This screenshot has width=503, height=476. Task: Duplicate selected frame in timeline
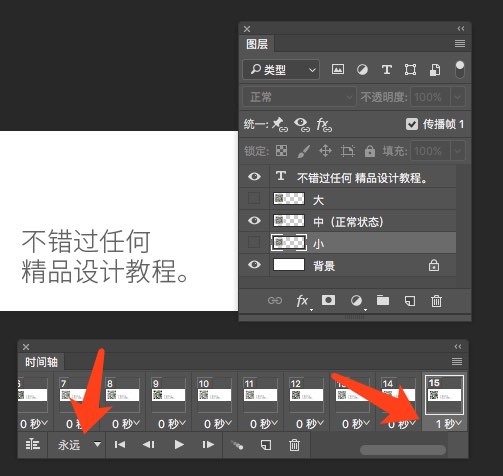266,445
